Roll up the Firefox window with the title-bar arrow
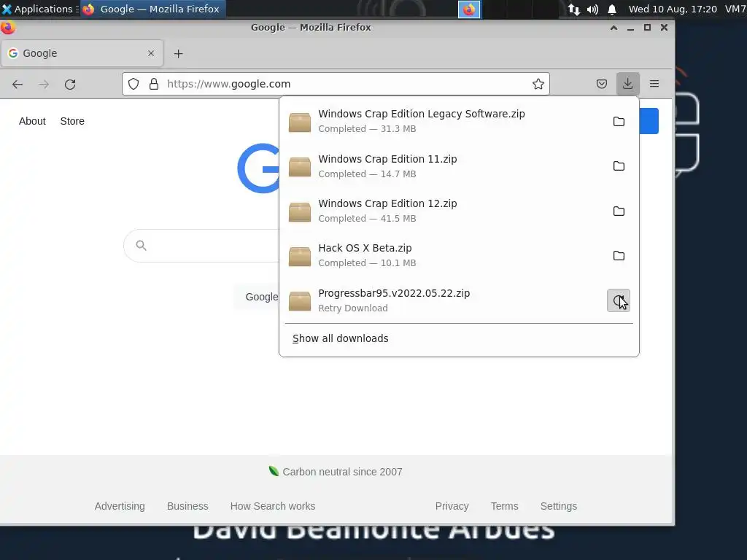This screenshot has width=747, height=560. point(614,28)
